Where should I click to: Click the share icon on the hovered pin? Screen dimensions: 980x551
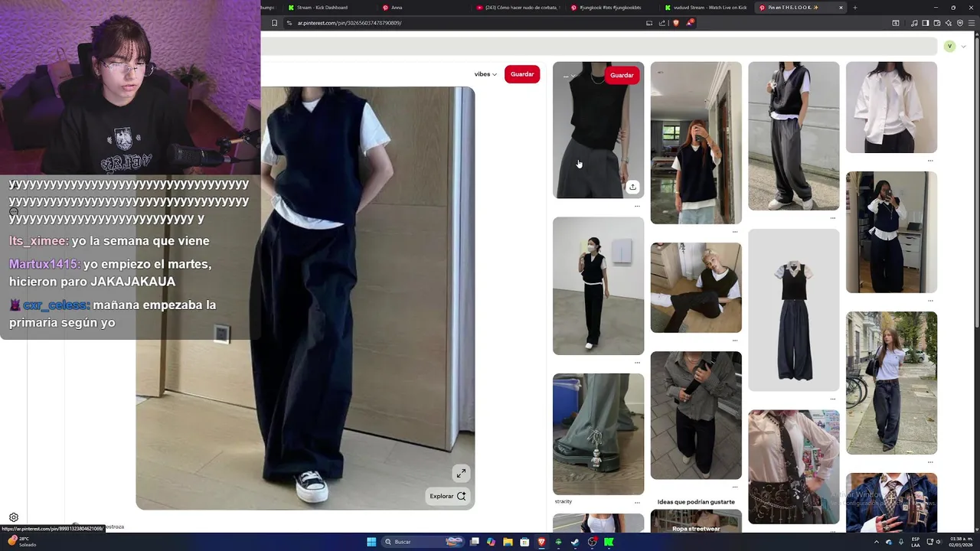coord(632,187)
